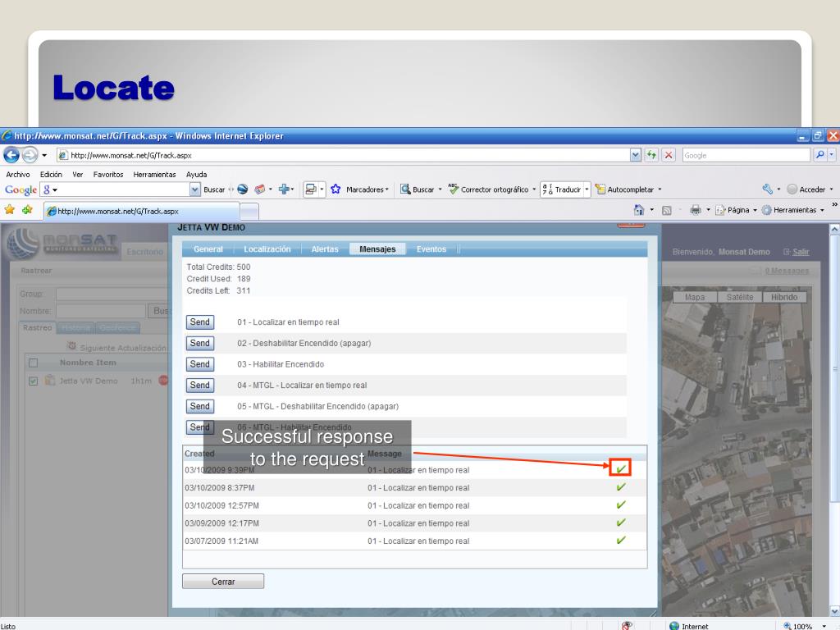
Task: Click the Google toolbar blue plus icon
Action: click(x=284, y=189)
